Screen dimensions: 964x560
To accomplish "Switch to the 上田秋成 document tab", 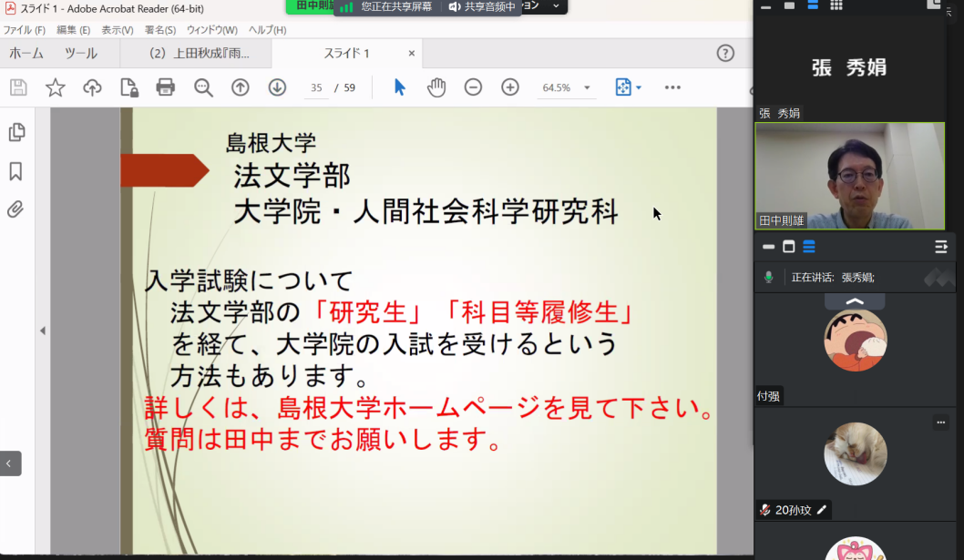I will click(198, 54).
